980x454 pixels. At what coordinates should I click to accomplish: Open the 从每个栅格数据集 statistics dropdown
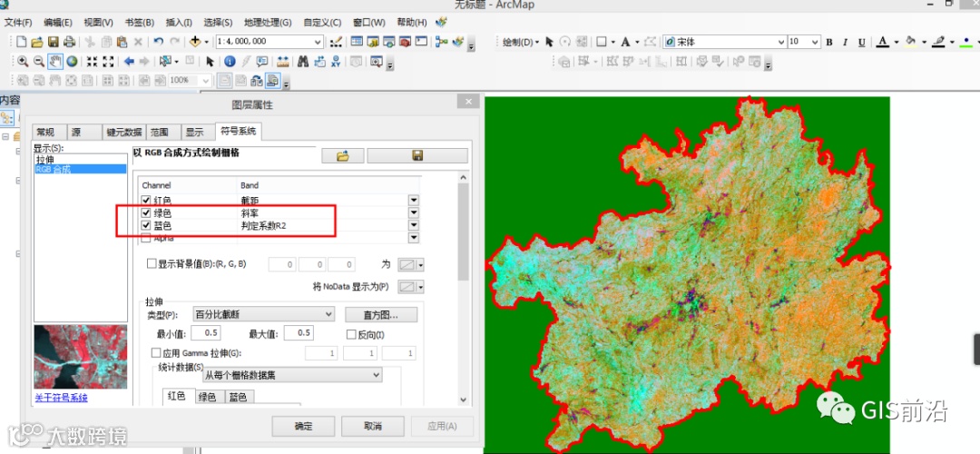coord(291,375)
